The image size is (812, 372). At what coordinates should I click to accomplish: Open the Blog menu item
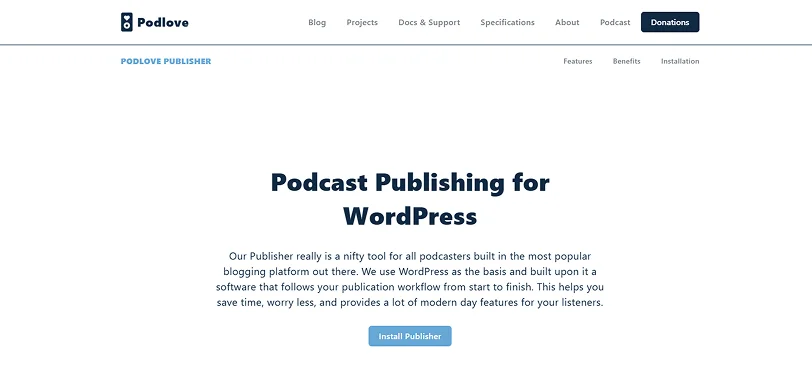[317, 22]
